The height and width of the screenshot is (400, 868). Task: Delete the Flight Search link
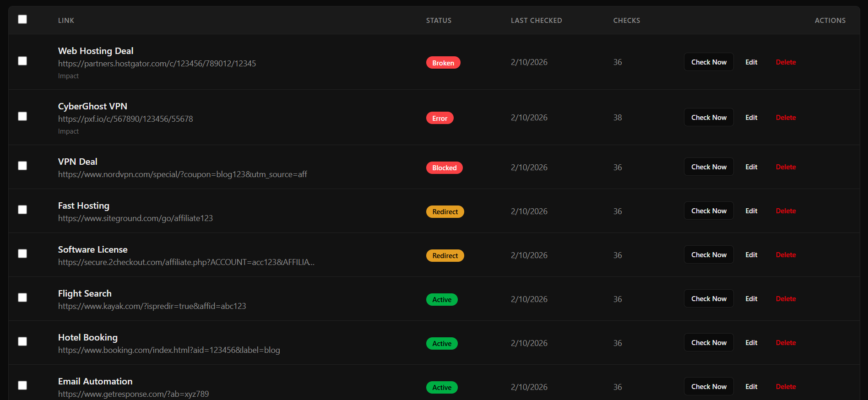pyautogui.click(x=786, y=299)
